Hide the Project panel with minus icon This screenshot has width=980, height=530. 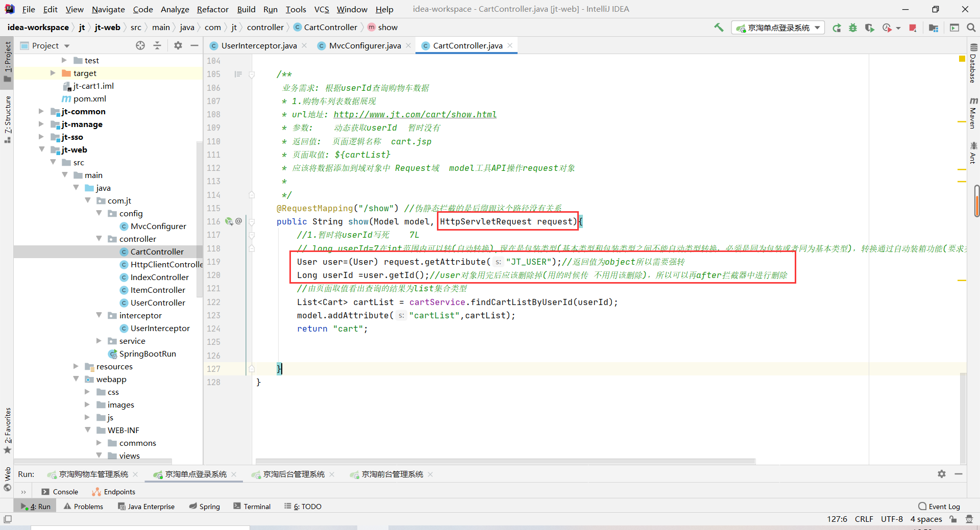click(x=194, y=45)
